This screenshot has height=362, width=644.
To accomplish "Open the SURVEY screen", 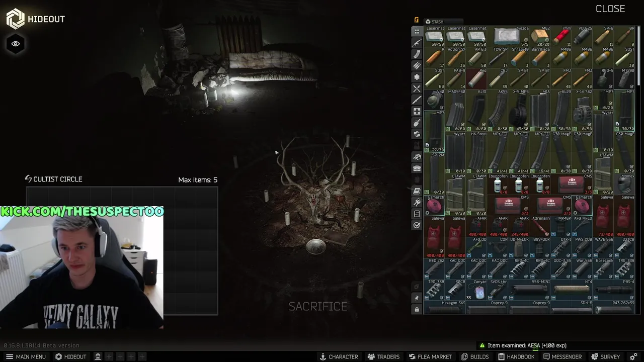I will [x=605, y=356].
